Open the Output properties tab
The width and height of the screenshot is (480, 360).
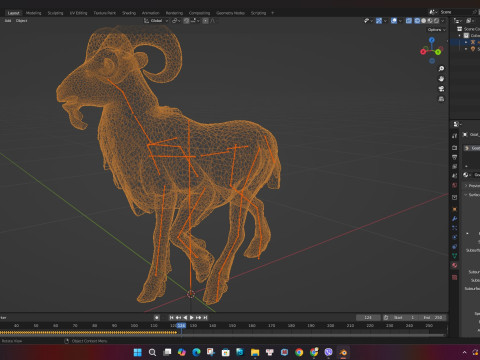pos(455,157)
